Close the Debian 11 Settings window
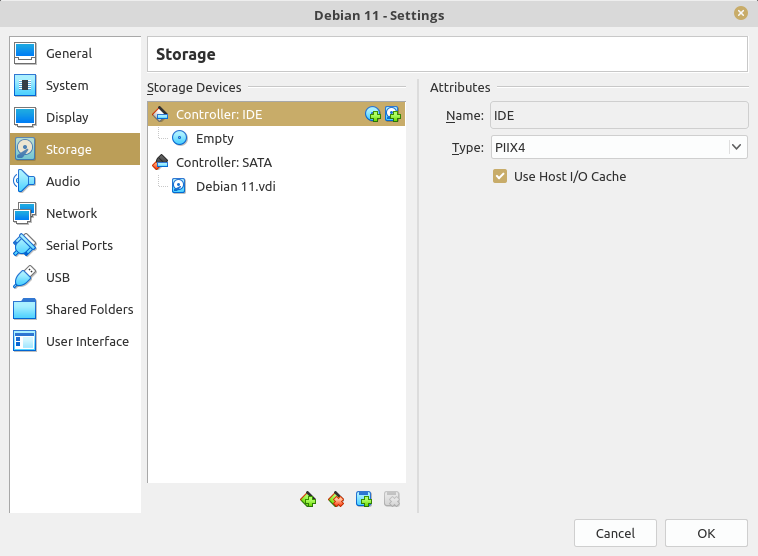758x556 pixels. pyautogui.click(x=741, y=13)
